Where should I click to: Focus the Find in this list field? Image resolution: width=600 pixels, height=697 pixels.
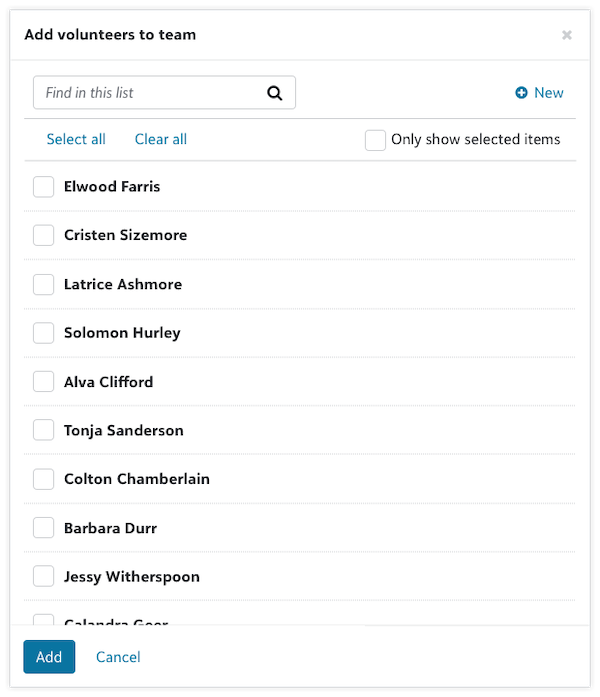click(x=150, y=93)
